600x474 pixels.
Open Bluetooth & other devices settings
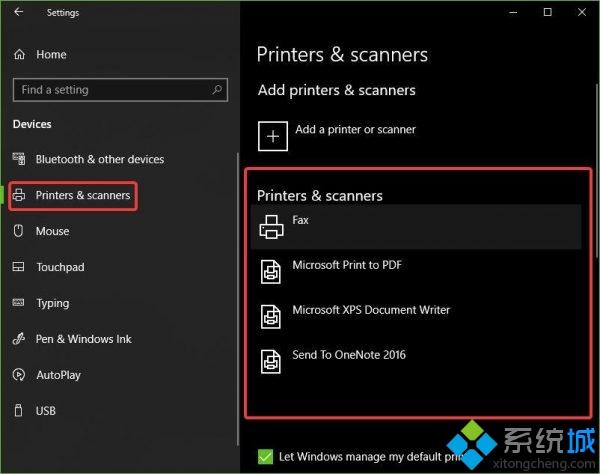[x=100, y=159]
